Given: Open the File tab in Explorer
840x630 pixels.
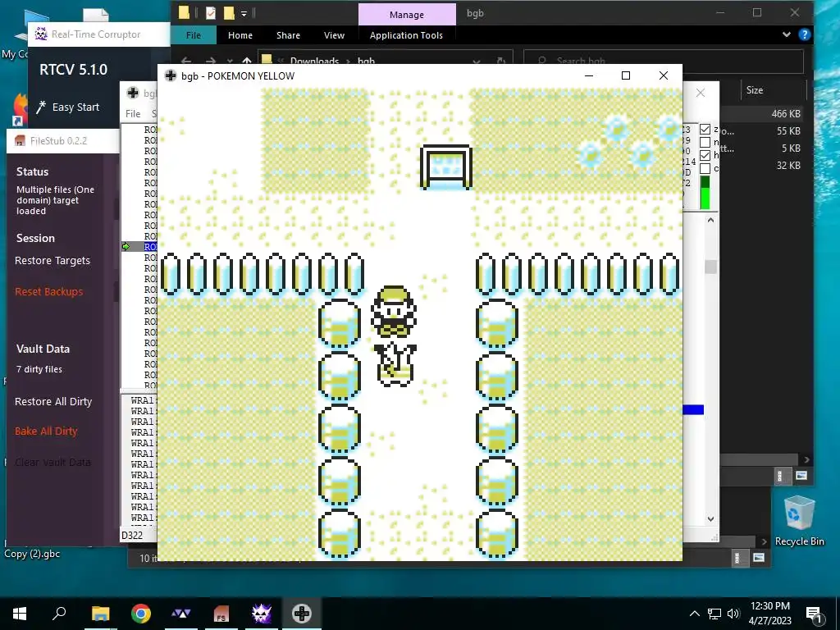Looking at the screenshot, I should 194,35.
